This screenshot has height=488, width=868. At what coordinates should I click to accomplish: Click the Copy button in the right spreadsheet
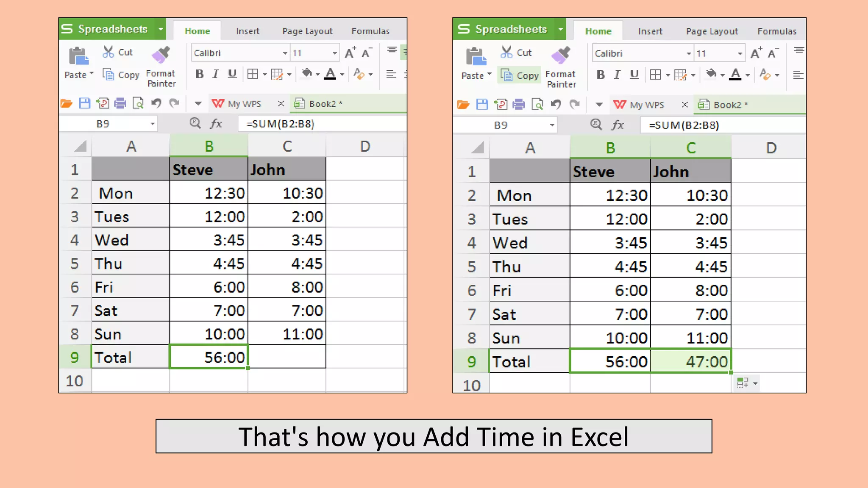point(520,75)
